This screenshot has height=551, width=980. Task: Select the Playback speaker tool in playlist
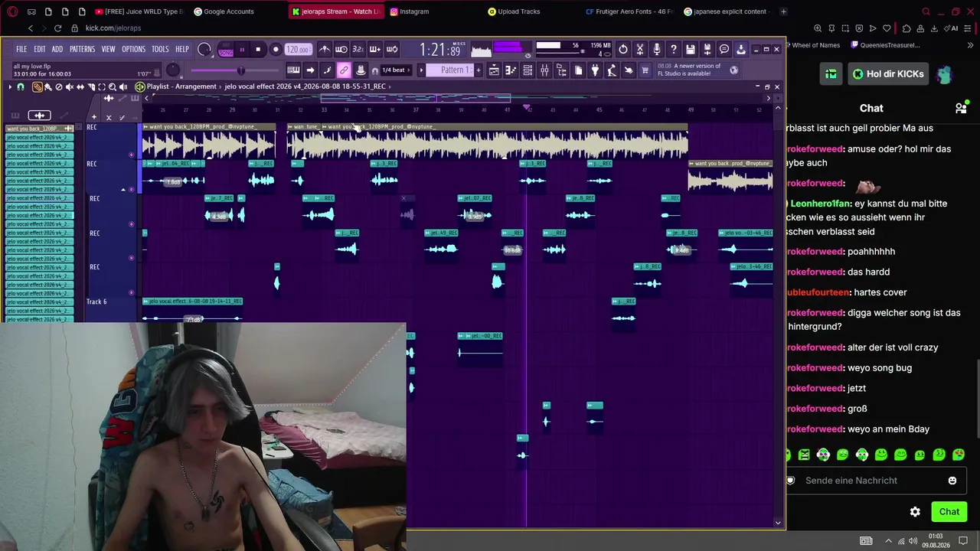124,86
